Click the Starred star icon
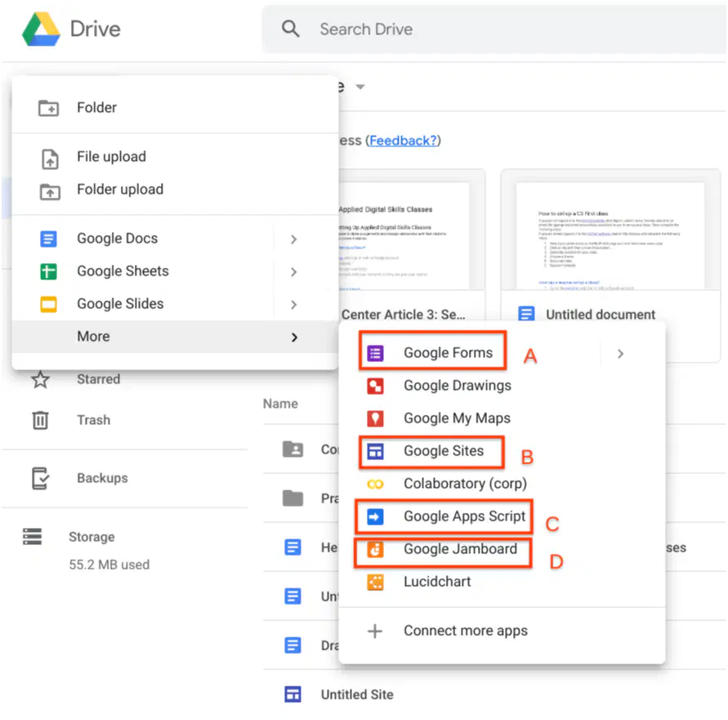728x720 pixels. coord(40,379)
